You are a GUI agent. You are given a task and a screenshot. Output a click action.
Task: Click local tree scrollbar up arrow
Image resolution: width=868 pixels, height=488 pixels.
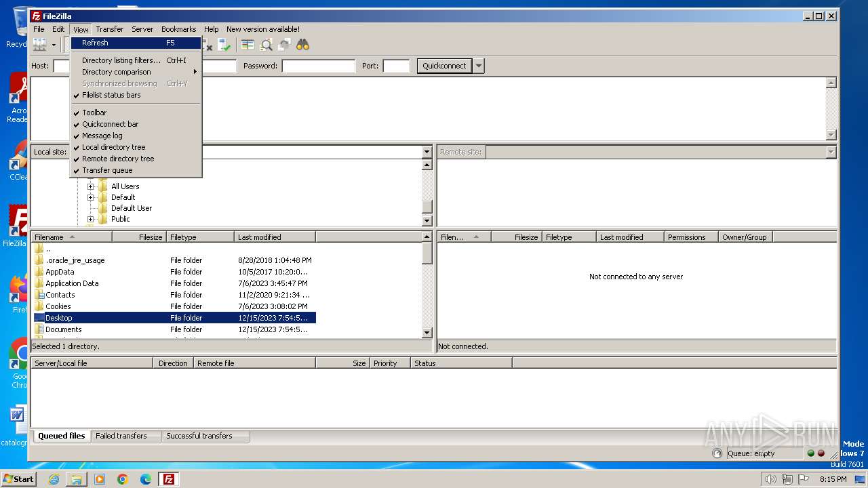pyautogui.click(x=427, y=165)
